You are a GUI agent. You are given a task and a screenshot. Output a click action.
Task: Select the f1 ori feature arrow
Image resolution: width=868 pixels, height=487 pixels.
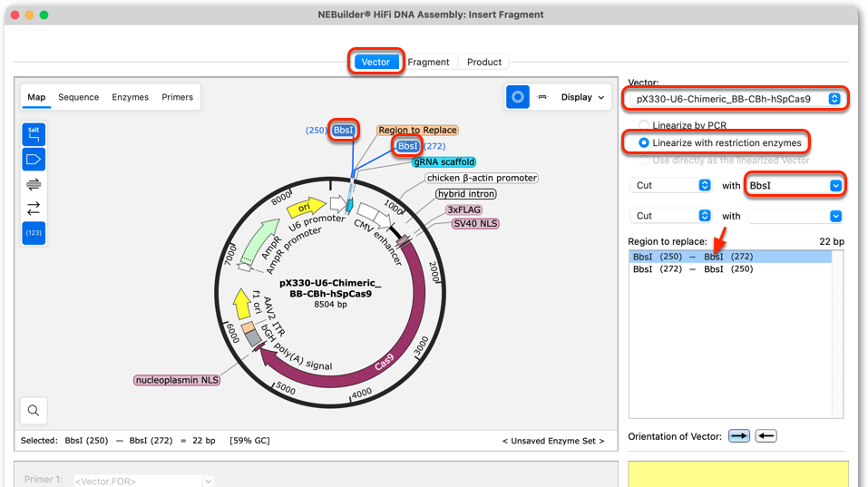point(242,304)
